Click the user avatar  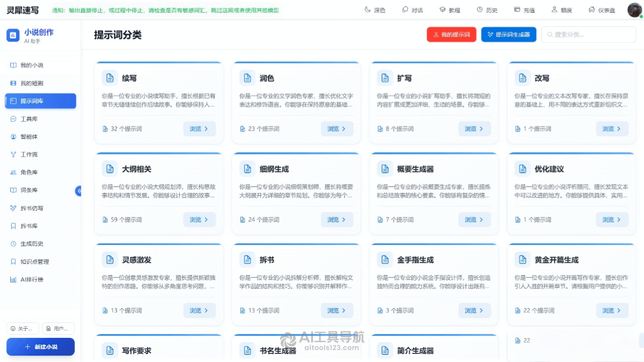click(x=634, y=10)
